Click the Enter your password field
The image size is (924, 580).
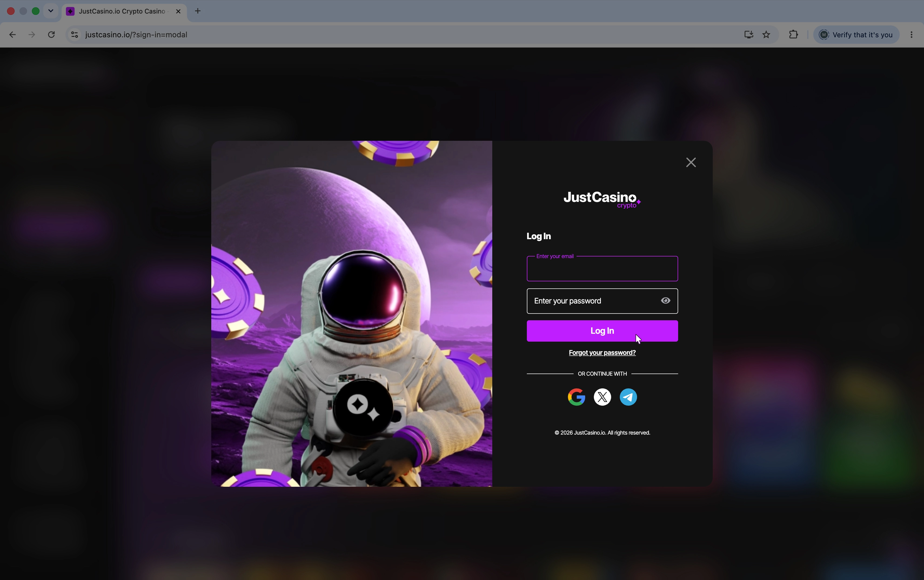click(602, 301)
